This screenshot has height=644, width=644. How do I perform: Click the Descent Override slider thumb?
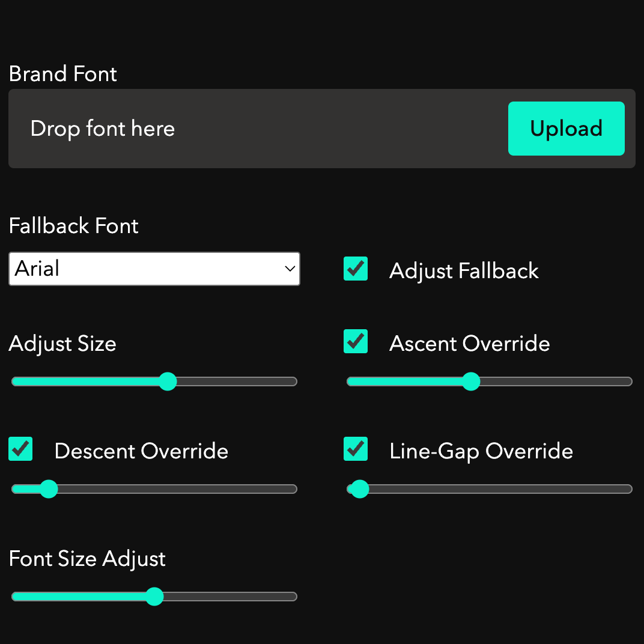(48, 489)
